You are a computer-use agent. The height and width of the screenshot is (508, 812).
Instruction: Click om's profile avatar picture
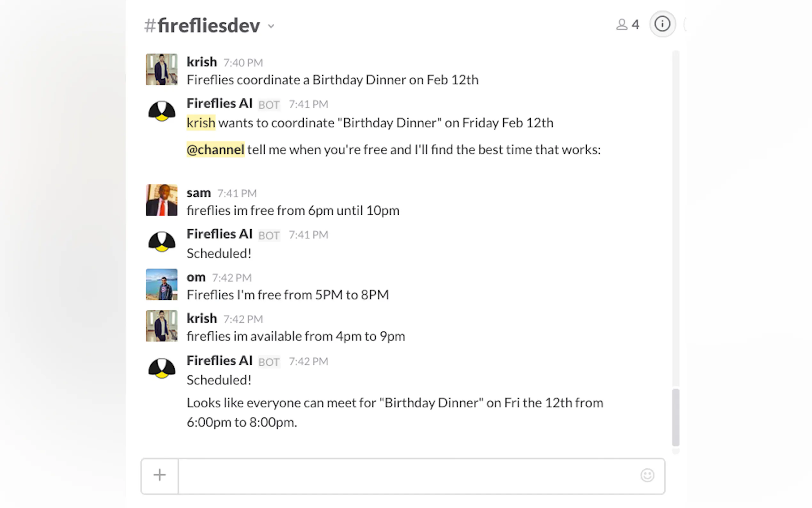[162, 284]
